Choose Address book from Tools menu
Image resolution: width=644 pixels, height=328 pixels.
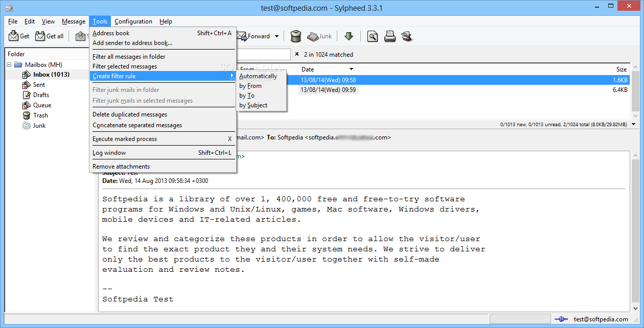(163, 33)
